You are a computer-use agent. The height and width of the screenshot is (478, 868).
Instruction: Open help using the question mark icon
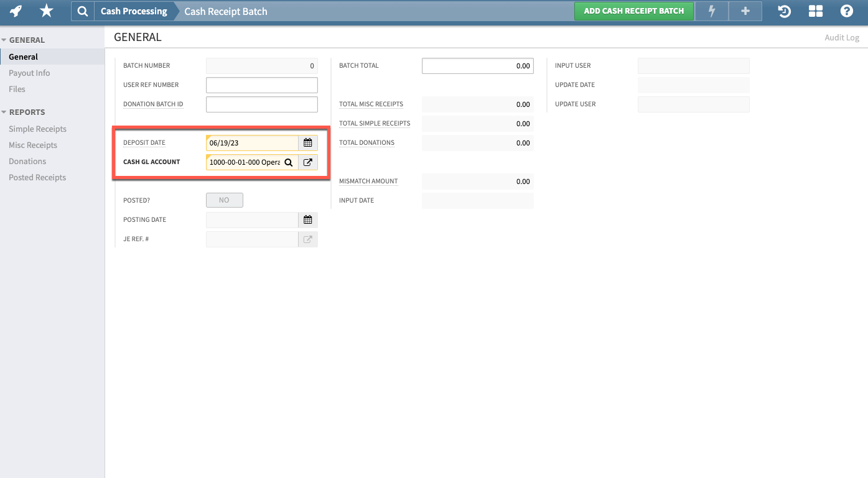[847, 11]
